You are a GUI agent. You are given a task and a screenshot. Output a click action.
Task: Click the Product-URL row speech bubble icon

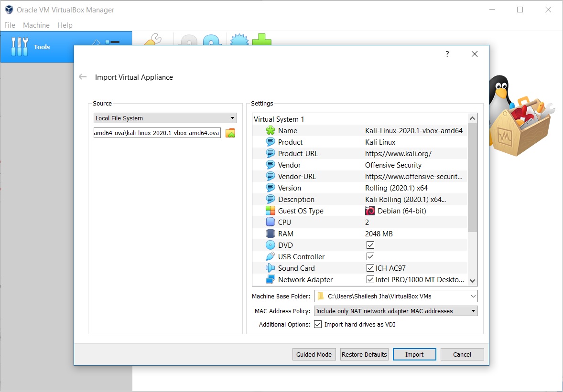click(x=271, y=153)
